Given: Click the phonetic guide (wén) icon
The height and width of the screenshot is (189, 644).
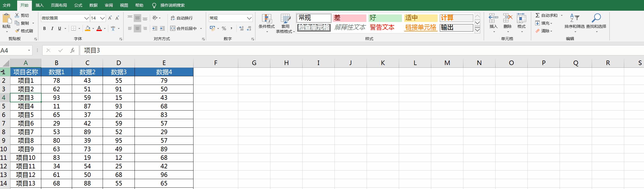Looking at the screenshot, I should click(113, 28).
